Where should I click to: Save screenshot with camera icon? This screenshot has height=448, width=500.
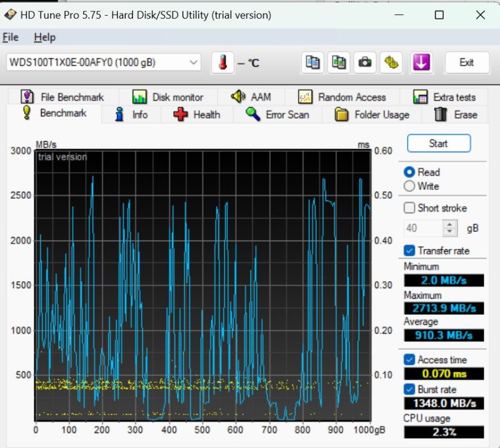(365, 62)
